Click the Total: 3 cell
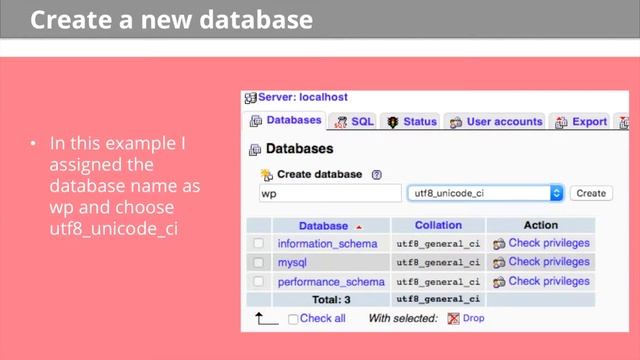The image size is (640, 360). click(x=331, y=300)
